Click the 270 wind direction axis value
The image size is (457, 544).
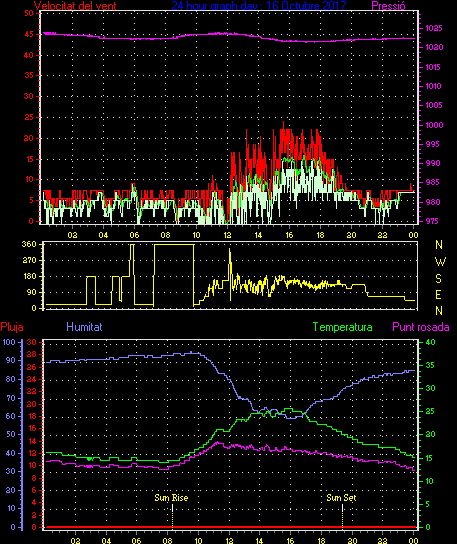click(x=29, y=260)
